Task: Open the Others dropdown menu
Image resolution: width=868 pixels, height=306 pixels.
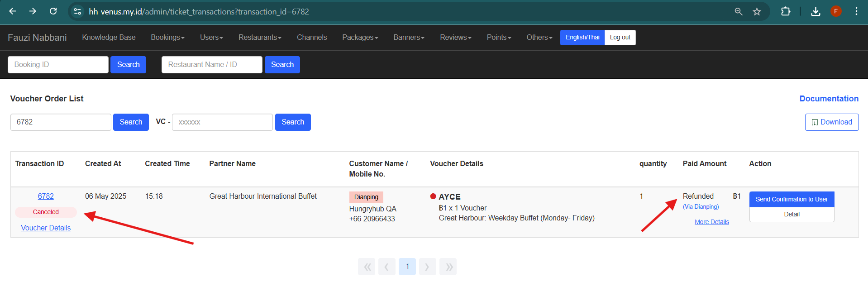Action: pos(539,38)
